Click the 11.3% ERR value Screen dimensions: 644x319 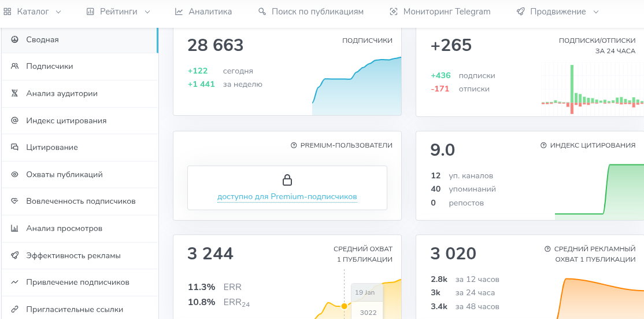201,287
